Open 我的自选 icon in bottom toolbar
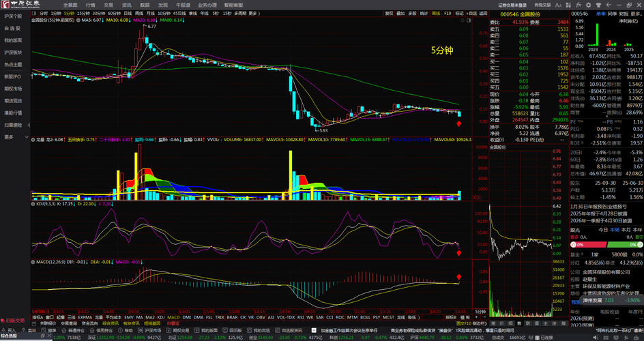The height and width of the screenshot is (341, 644). tap(249, 330)
